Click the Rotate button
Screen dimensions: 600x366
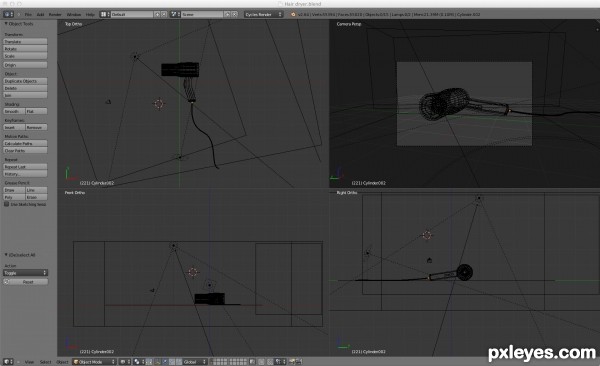pyautogui.click(x=25, y=49)
